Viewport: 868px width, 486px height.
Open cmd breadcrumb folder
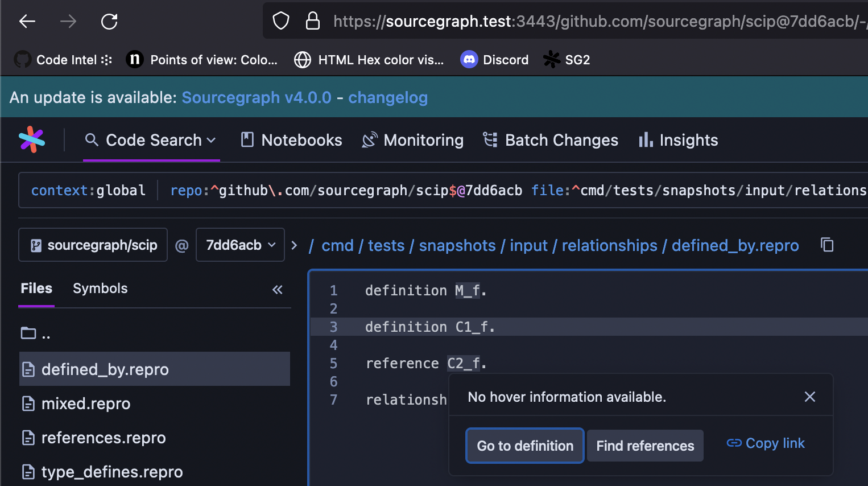[337, 245]
